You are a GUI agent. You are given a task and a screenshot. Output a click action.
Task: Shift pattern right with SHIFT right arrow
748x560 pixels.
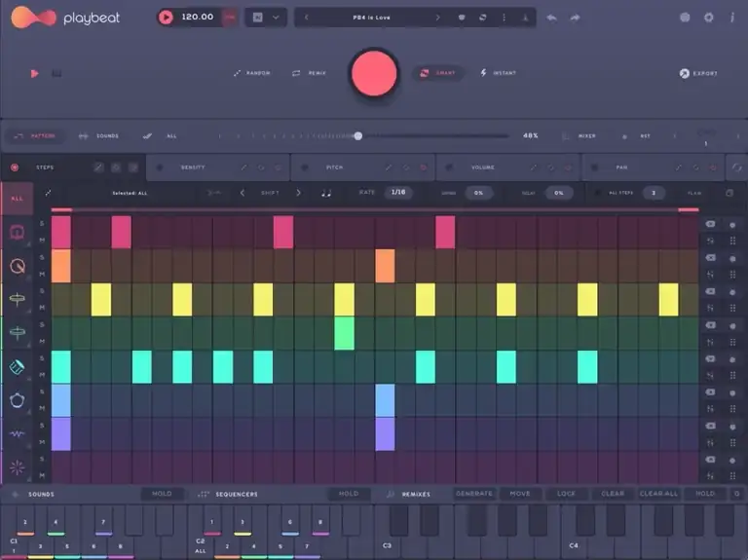pos(298,193)
